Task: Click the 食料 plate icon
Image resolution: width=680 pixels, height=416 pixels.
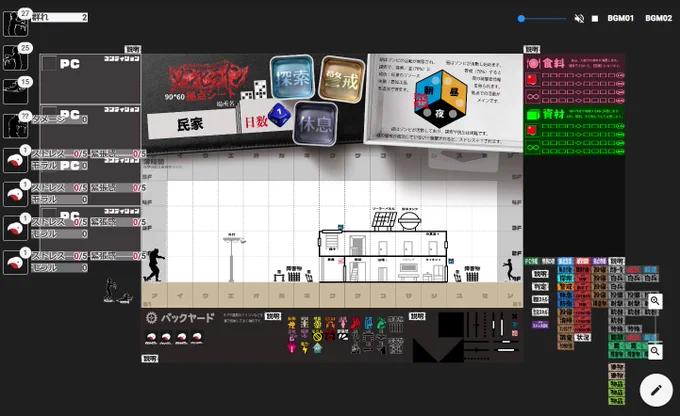Action: [533, 64]
